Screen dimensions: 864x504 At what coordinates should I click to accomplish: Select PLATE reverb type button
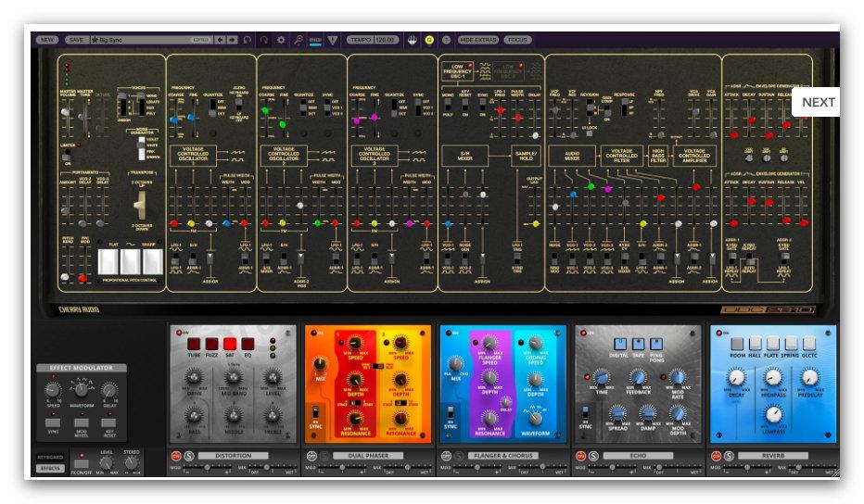point(772,344)
